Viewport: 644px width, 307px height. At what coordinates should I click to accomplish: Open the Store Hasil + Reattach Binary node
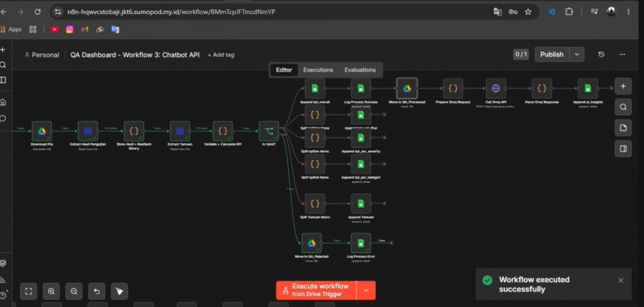134,131
